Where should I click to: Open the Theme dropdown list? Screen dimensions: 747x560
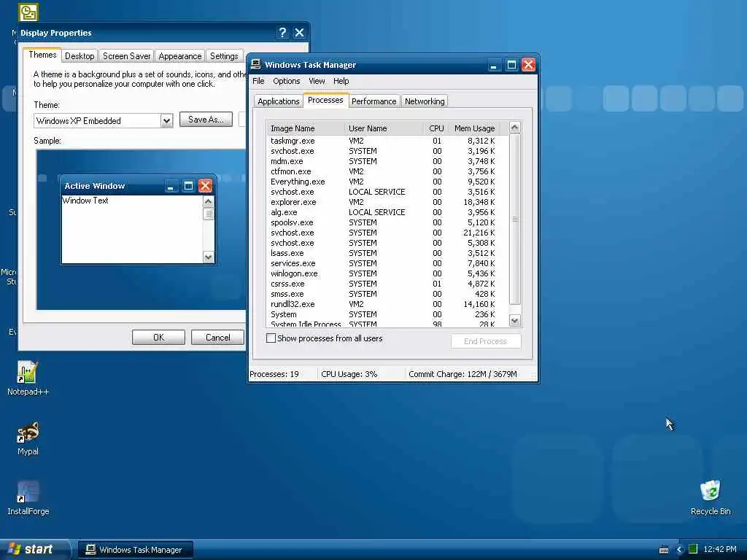click(166, 120)
